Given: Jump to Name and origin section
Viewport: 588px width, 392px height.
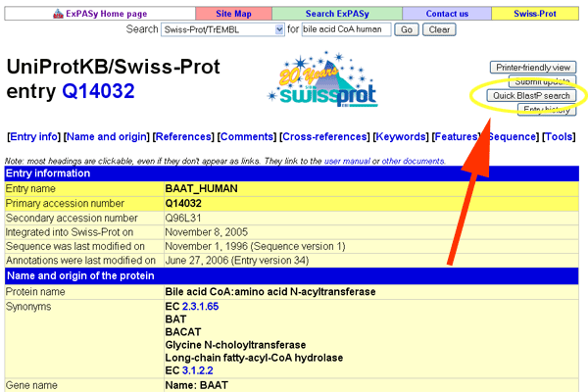Looking at the screenshot, I should pos(106,138).
